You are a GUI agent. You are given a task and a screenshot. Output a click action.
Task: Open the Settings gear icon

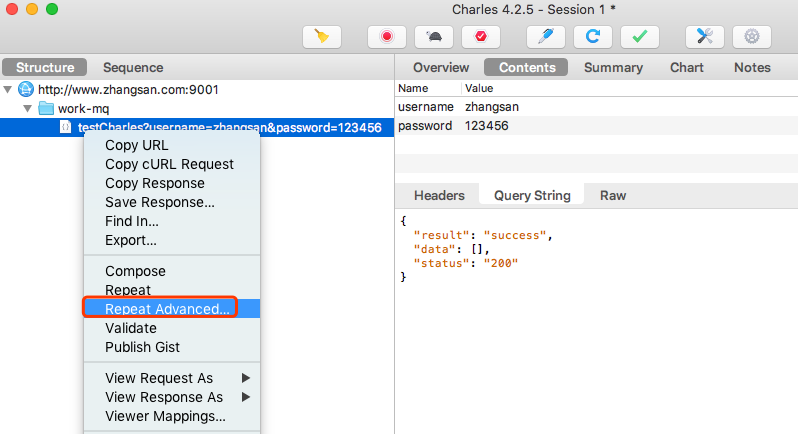click(752, 37)
